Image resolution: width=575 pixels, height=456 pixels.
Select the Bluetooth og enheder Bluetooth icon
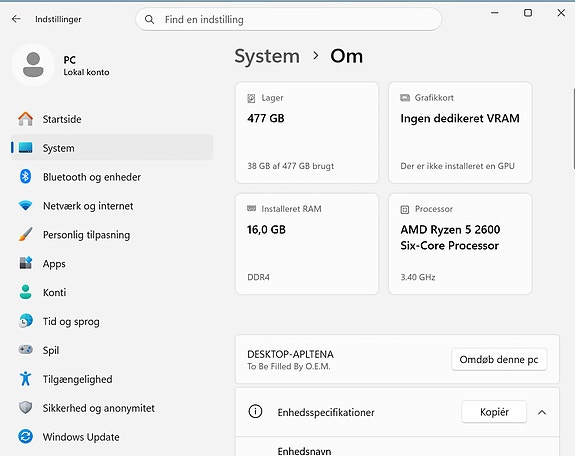25,177
